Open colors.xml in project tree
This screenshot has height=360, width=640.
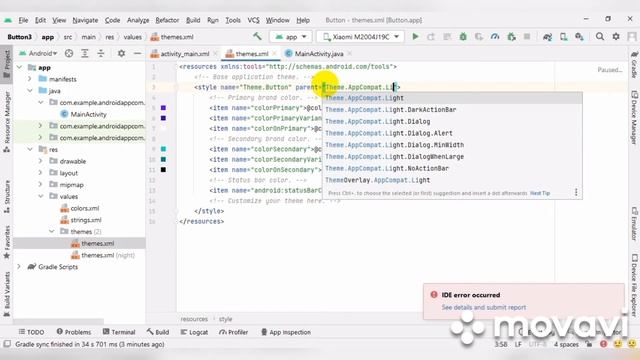(x=80, y=208)
